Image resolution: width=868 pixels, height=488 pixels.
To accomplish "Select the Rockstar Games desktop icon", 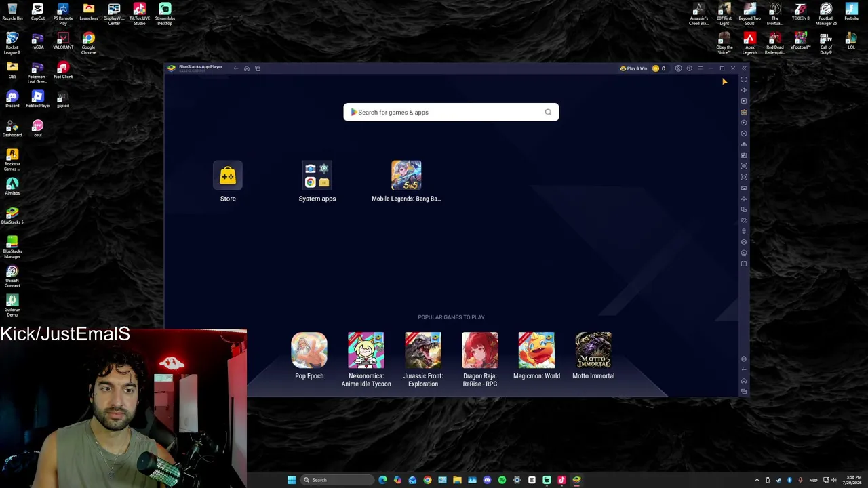I will point(12,160).
